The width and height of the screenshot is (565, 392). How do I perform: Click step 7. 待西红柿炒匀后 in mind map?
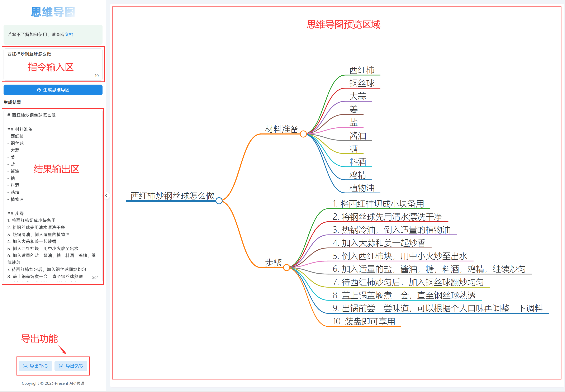coord(408,282)
